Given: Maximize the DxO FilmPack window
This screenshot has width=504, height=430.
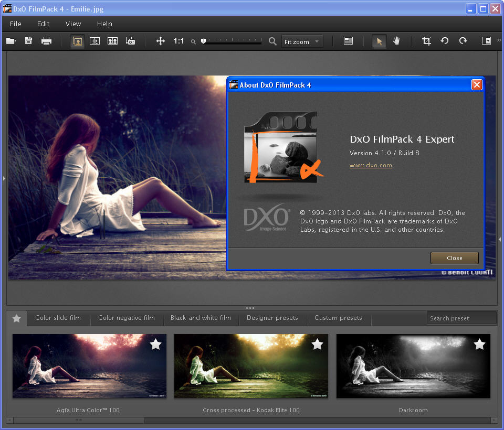Looking at the screenshot, I should point(483,9).
